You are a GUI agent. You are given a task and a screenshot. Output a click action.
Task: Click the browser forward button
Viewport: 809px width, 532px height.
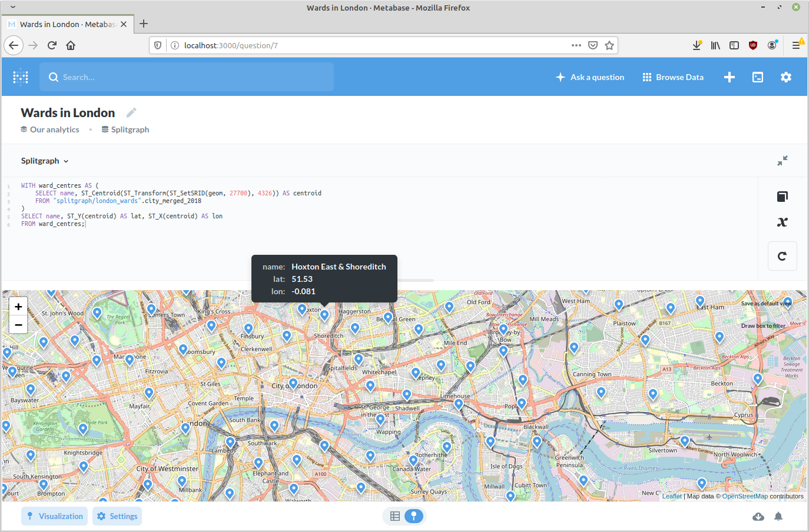(x=33, y=45)
